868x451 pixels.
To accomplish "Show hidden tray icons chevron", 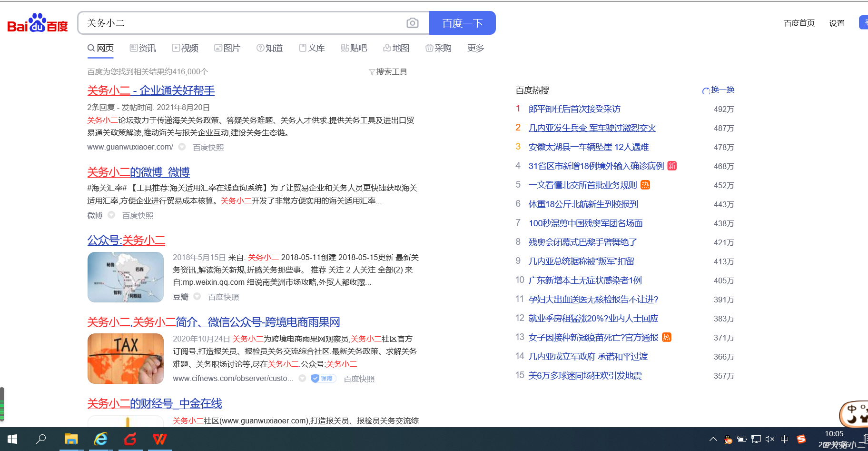I will [713, 439].
